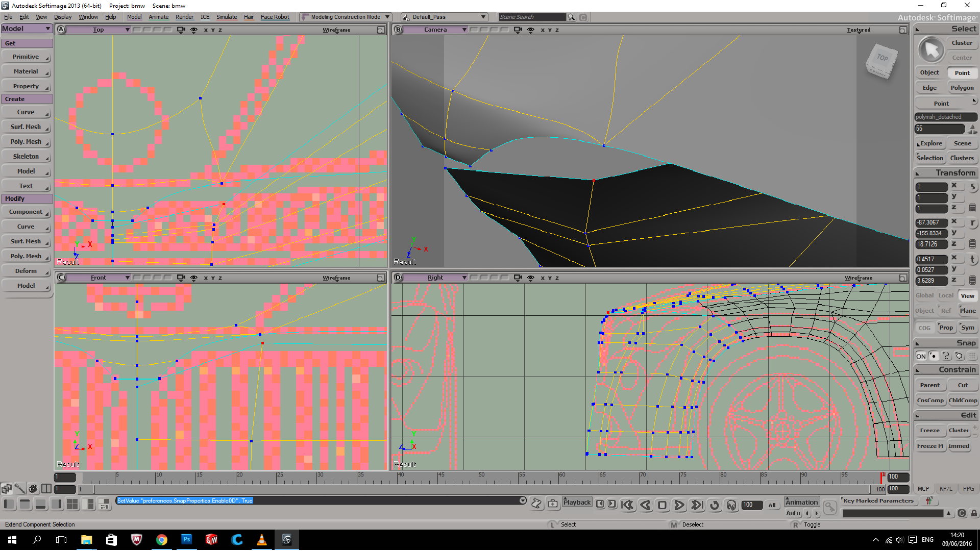Click the Primitive button
This screenshot has width=980, height=551.
(x=26, y=57)
